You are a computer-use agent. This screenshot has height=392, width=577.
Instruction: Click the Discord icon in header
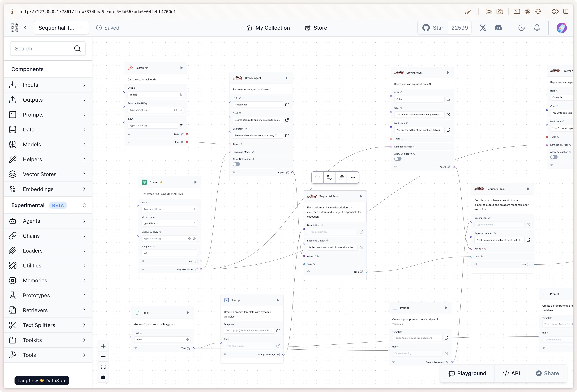coord(498,28)
